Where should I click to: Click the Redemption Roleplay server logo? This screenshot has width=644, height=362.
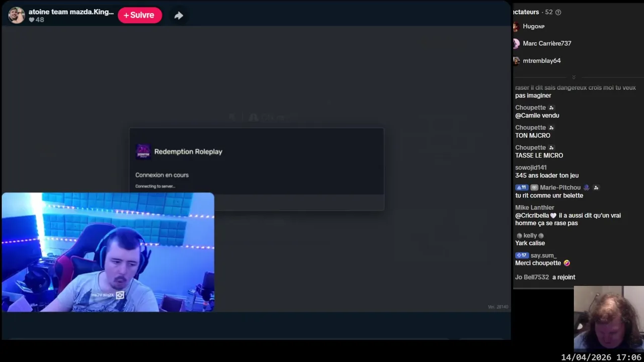(143, 151)
